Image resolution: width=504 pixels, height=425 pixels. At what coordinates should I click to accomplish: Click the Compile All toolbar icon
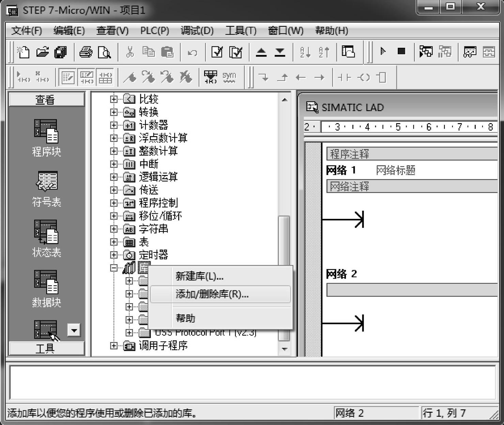click(x=236, y=52)
